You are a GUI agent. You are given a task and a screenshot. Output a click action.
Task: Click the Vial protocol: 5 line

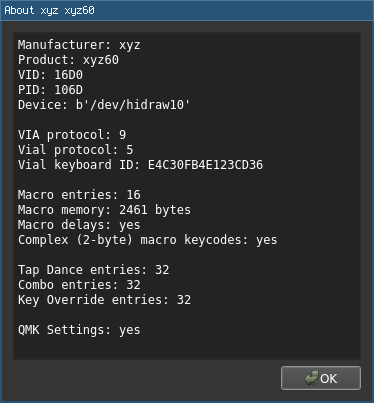pos(76,150)
